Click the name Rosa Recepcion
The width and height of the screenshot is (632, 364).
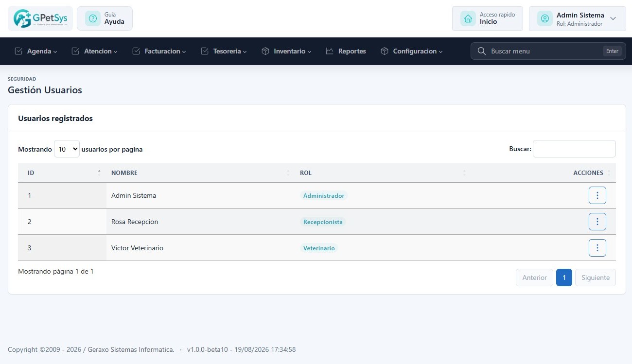[x=135, y=222]
